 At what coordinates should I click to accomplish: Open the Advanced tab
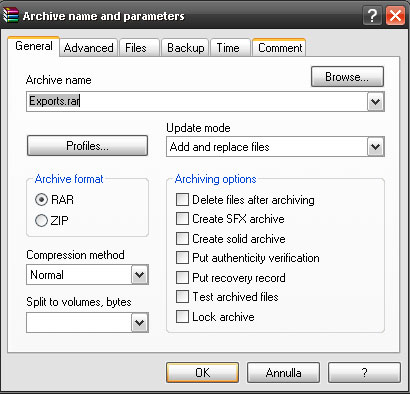tap(89, 48)
